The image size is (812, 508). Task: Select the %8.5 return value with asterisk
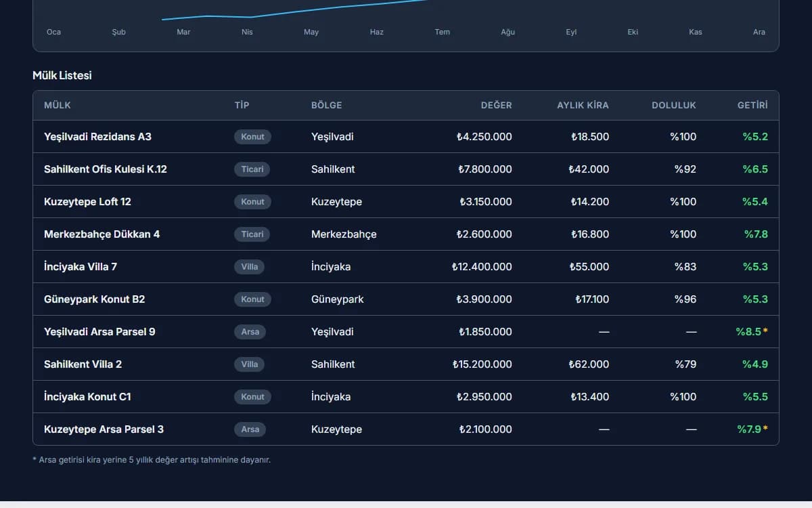point(752,332)
